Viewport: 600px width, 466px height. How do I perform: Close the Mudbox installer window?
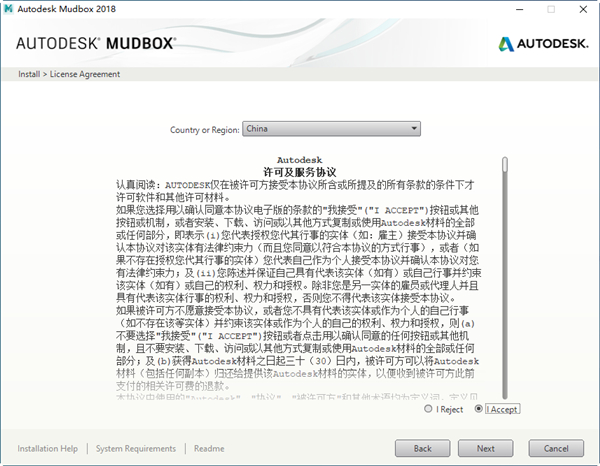point(583,9)
